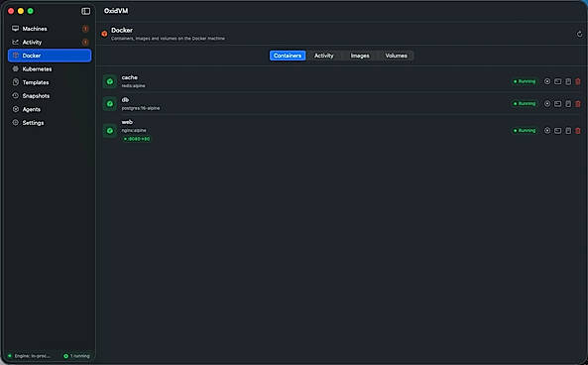588x365 pixels.
Task: Stop the db container
Action: 547,103
